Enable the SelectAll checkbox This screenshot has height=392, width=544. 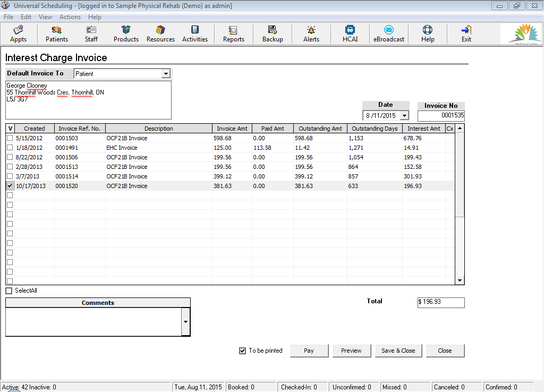(9, 291)
